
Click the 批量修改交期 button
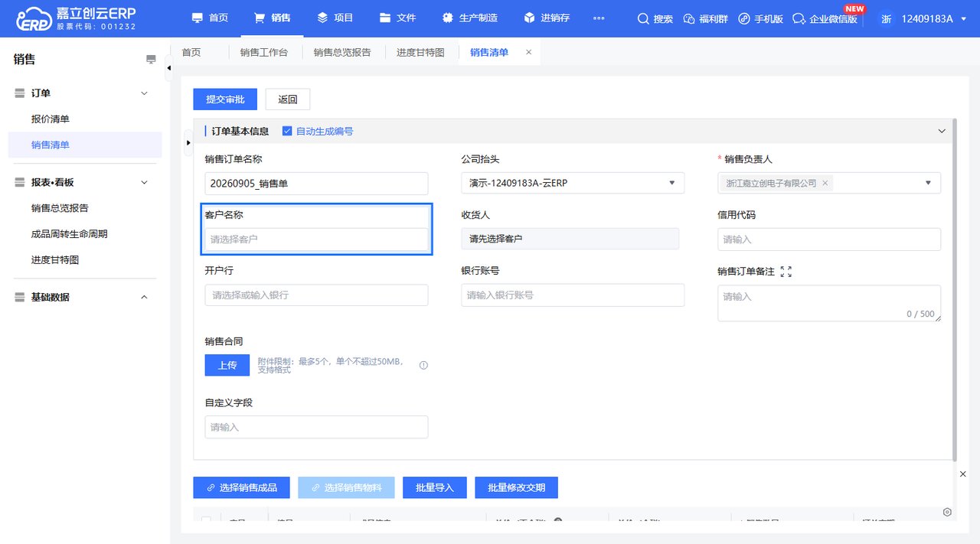click(x=516, y=487)
